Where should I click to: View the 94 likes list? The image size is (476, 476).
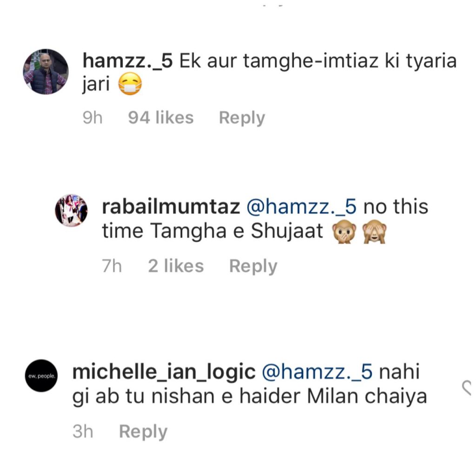(x=161, y=118)
